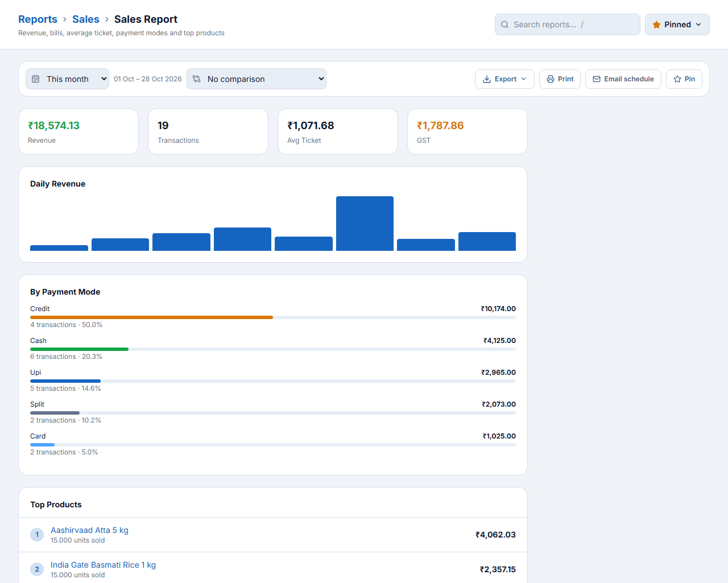728x583 pixels.
Task: Select the ₹18,574.13 Revenue card
Action: click(78, 131)
